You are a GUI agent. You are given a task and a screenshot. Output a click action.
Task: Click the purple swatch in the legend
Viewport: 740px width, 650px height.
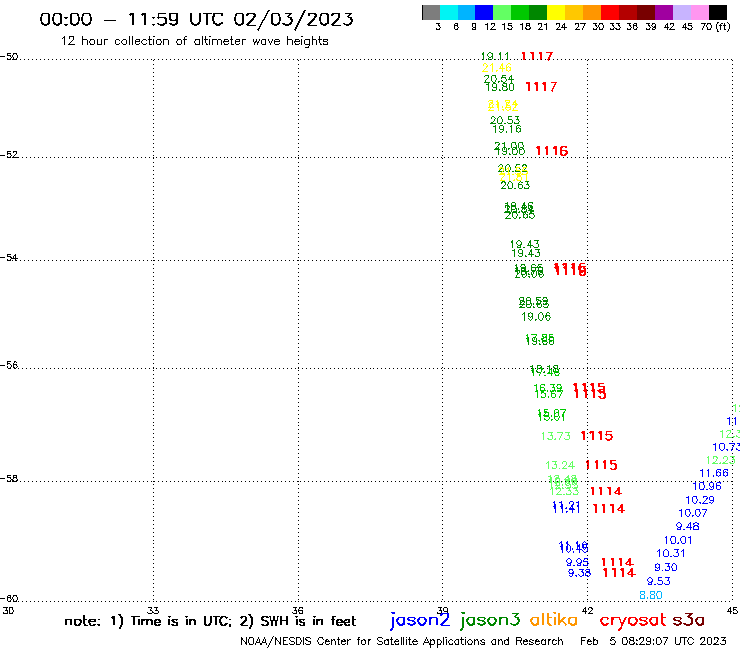pyautogui.click(x=664, y=12)
